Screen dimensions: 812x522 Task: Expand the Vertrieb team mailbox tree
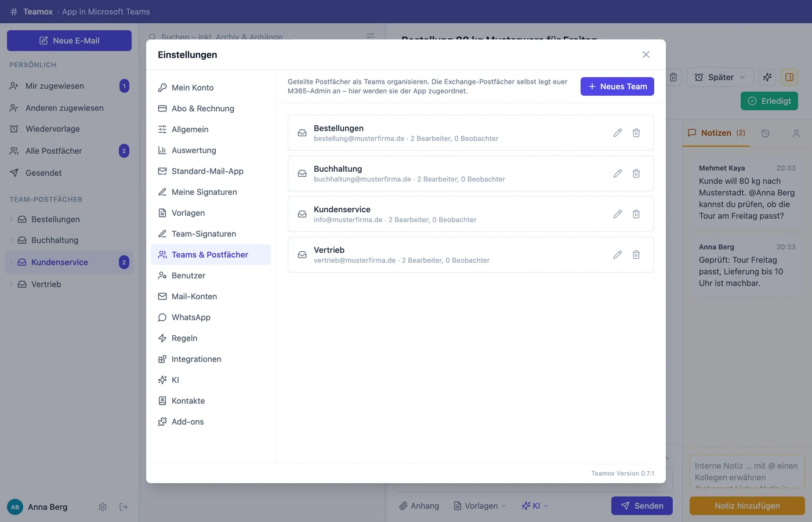[11, 284]
